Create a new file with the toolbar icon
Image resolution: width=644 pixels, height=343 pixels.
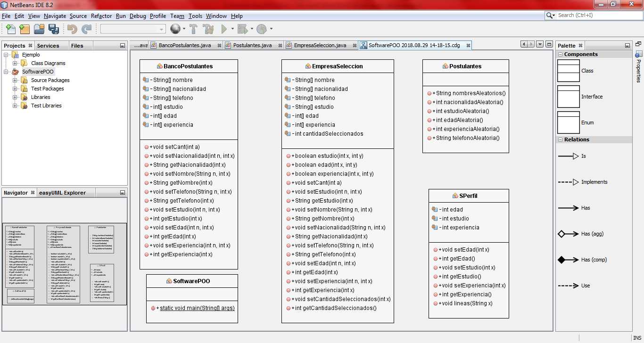click(x=10, y=29)
